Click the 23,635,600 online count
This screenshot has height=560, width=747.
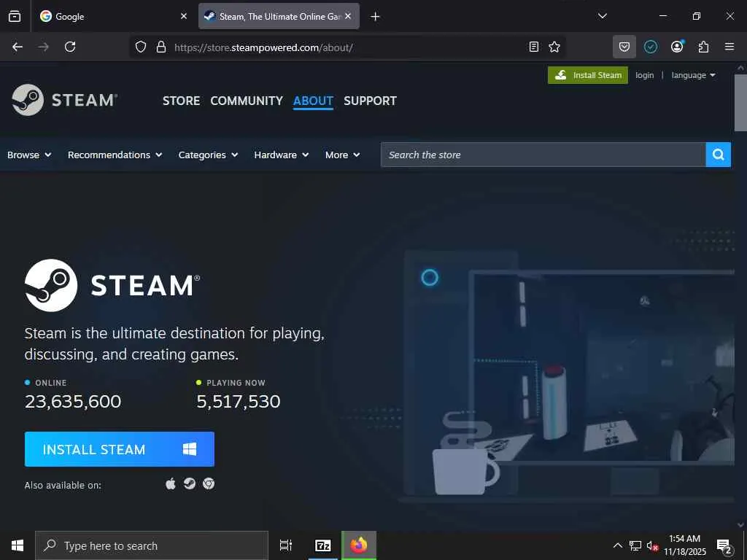[x=73, y=402]
